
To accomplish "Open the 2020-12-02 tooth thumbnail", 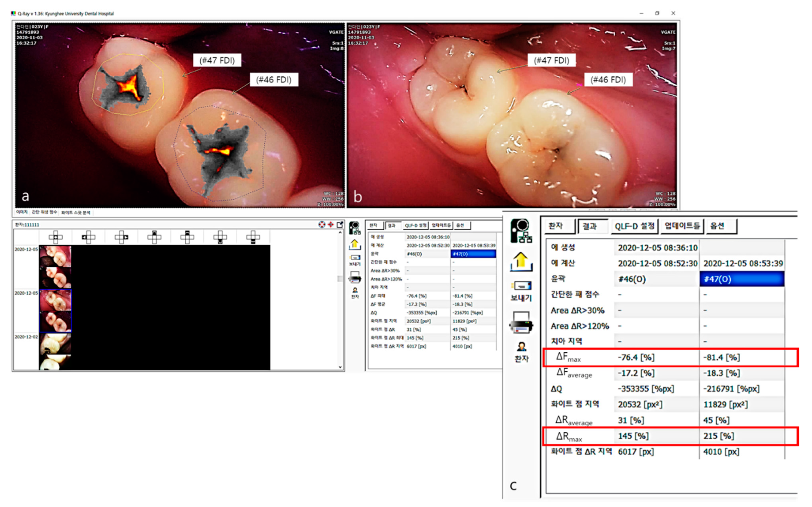I will tap(55, 344).
